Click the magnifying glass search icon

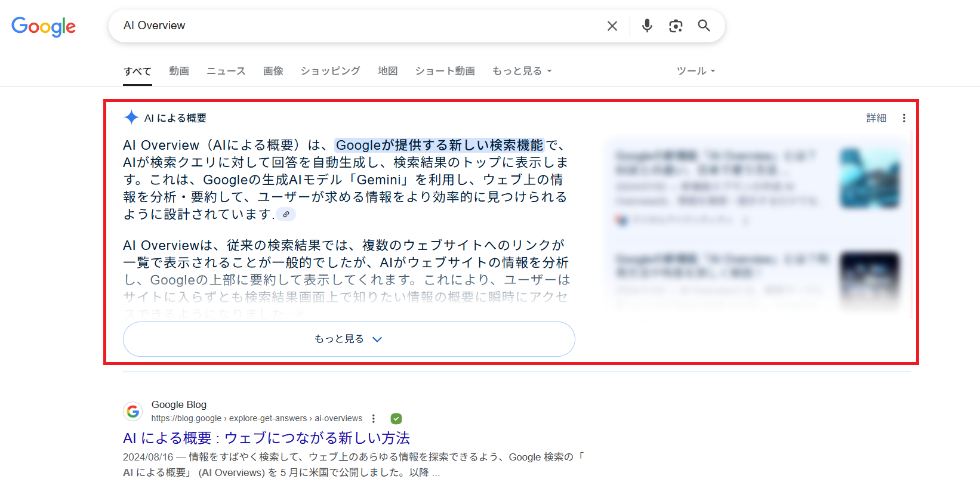tap(704, 26)
